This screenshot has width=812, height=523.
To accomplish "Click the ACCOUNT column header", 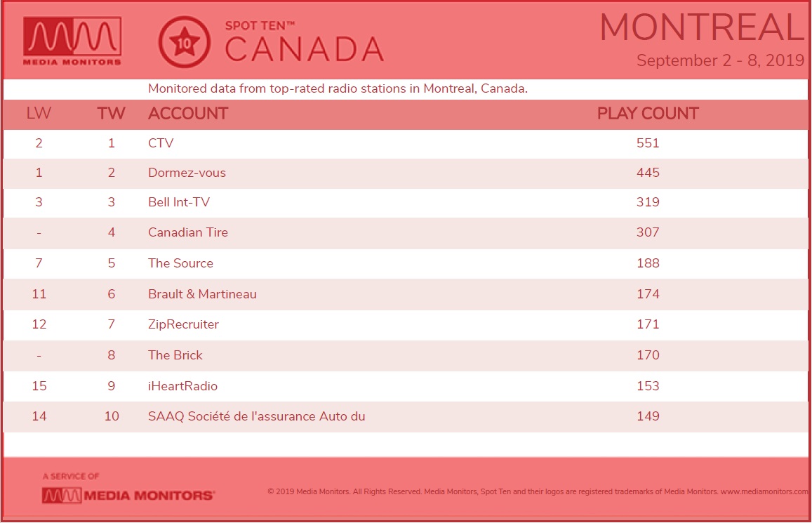I will click(188, 114).
